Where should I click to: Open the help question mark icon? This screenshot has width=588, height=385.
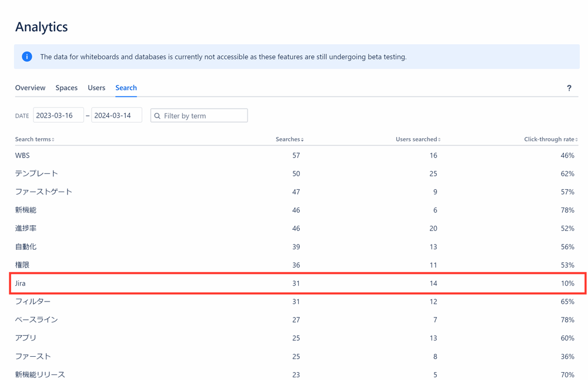pyautogui.click(x=569, y=88)
